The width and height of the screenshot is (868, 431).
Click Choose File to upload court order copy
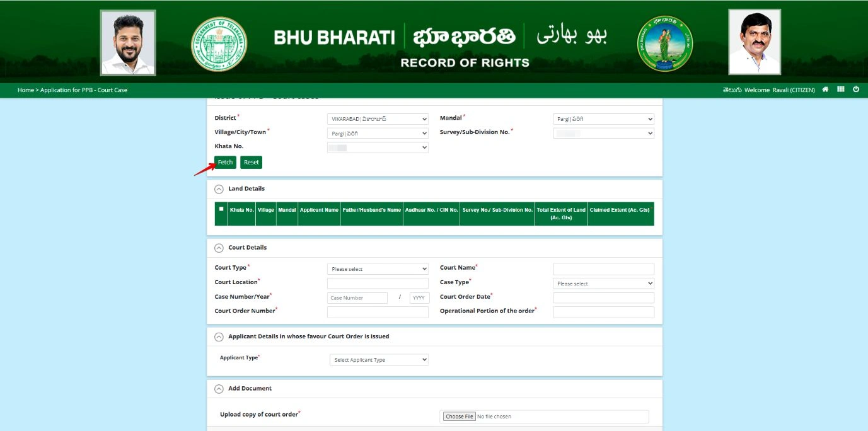(x=459, y=416)
